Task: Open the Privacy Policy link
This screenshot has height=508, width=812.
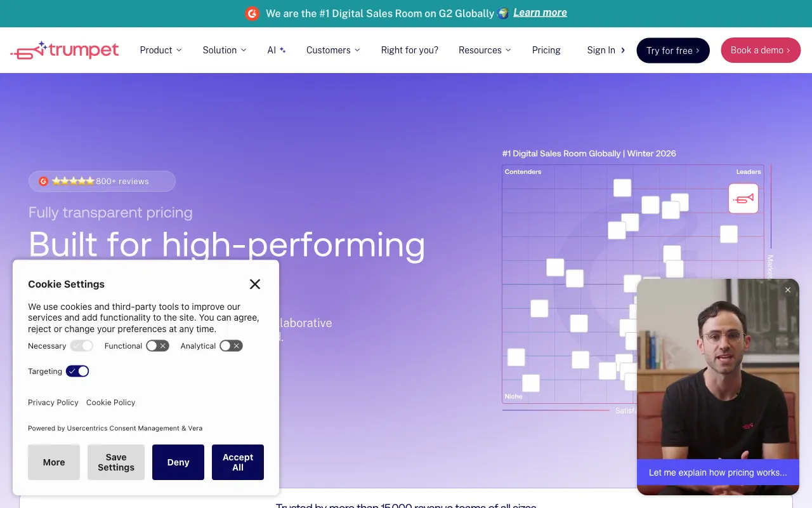Action: (53, 403)
